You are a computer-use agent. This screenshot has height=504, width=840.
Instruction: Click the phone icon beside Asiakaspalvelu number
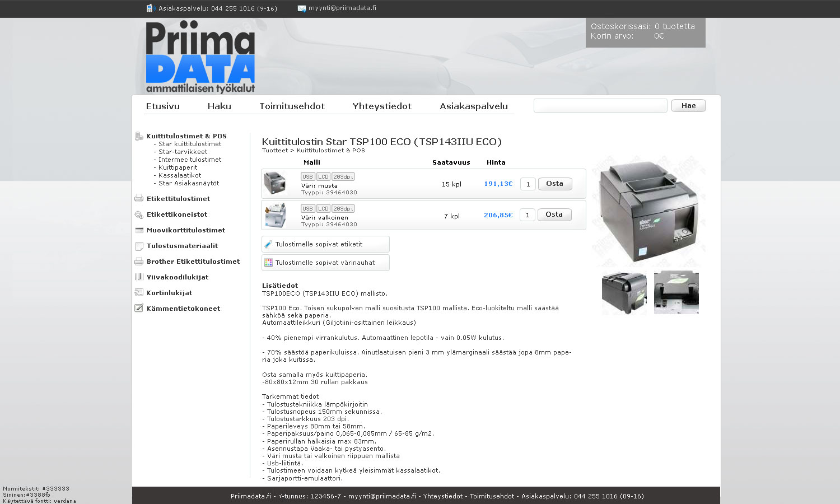click(150, 8)
